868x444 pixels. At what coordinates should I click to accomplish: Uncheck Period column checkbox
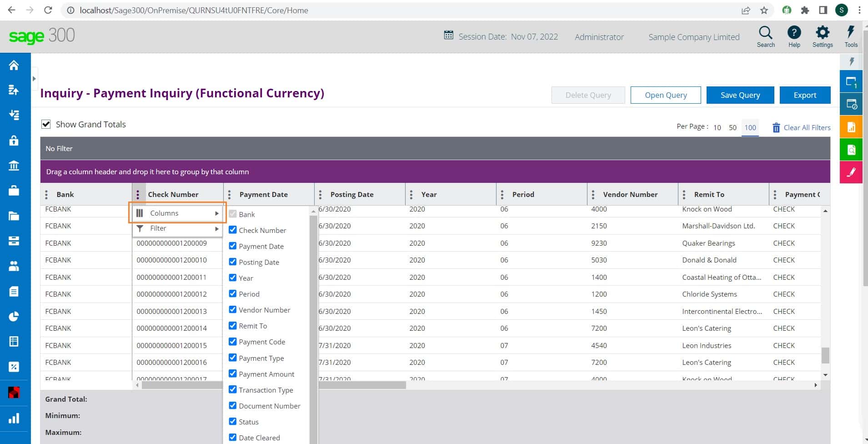point(232,293)
